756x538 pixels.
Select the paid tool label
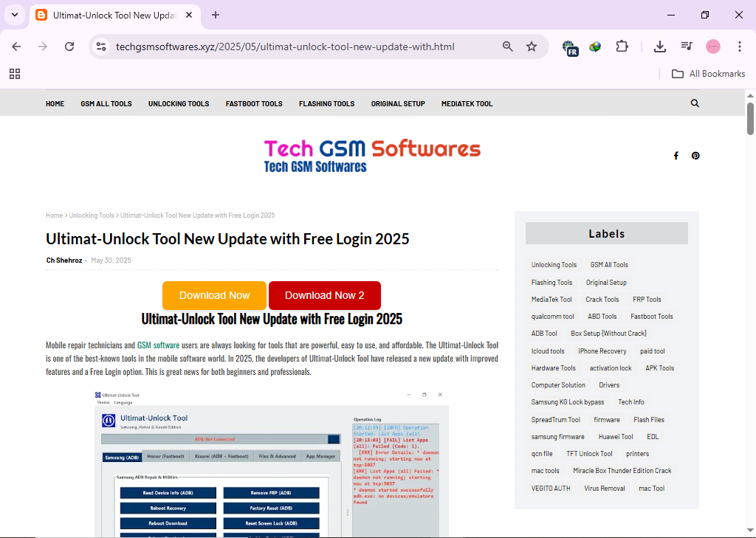pos(653,351)
